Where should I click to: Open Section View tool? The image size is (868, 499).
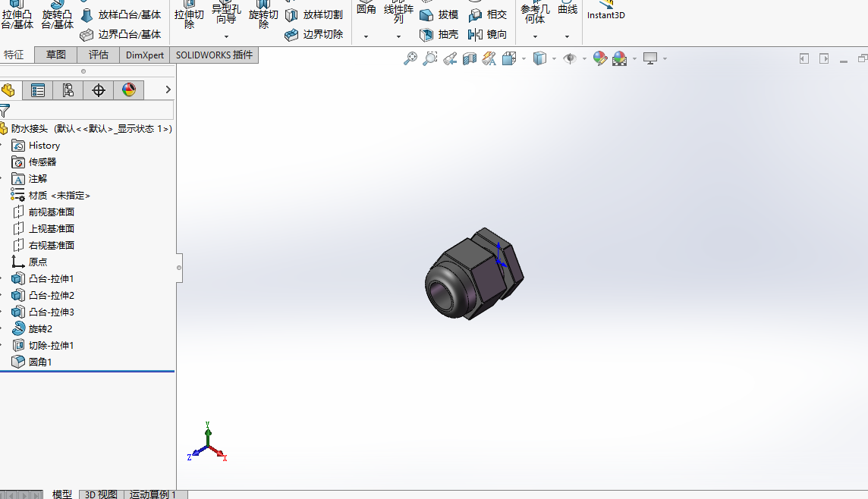tap(470, 58)
